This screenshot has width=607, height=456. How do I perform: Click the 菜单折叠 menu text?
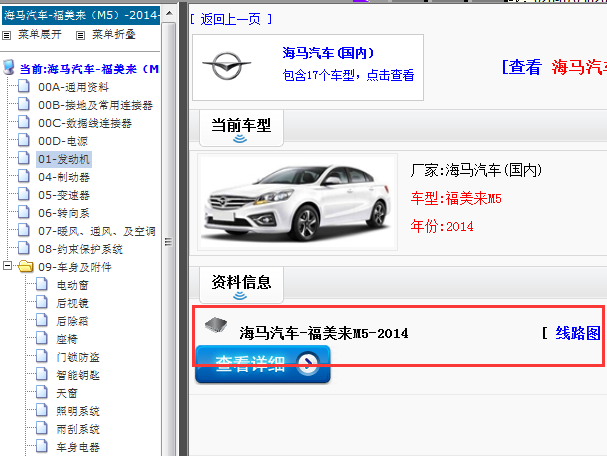[114, 34]
